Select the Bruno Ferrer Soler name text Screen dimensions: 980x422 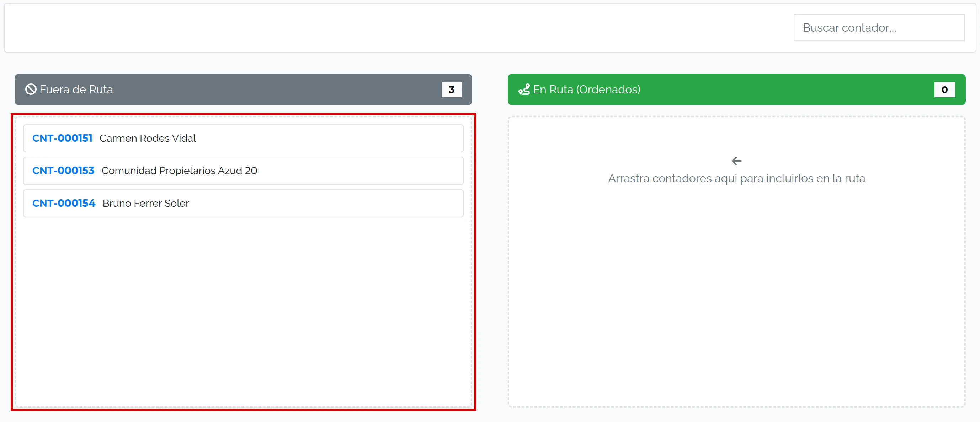(x=146, y=204)
